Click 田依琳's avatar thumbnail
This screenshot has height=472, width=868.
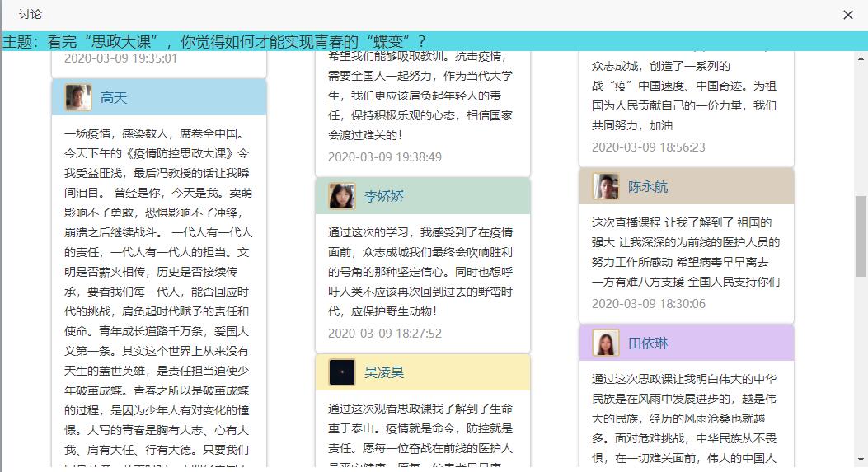click(606, 343)
